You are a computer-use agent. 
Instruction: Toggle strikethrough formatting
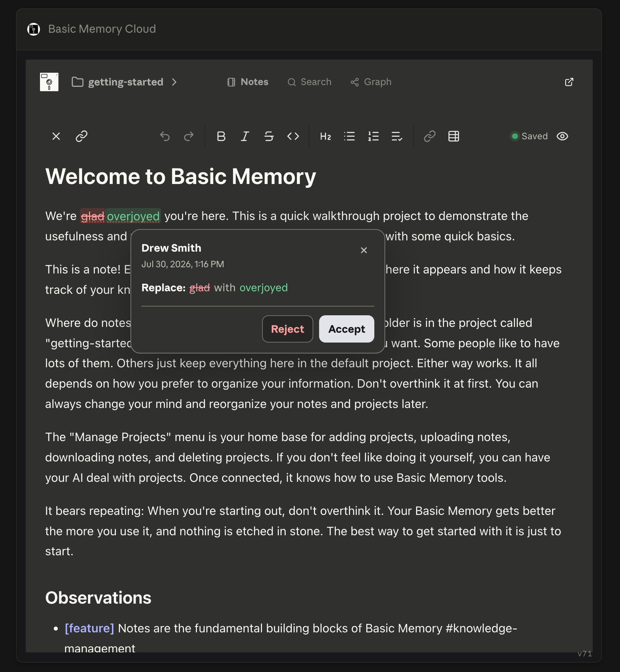269,136
